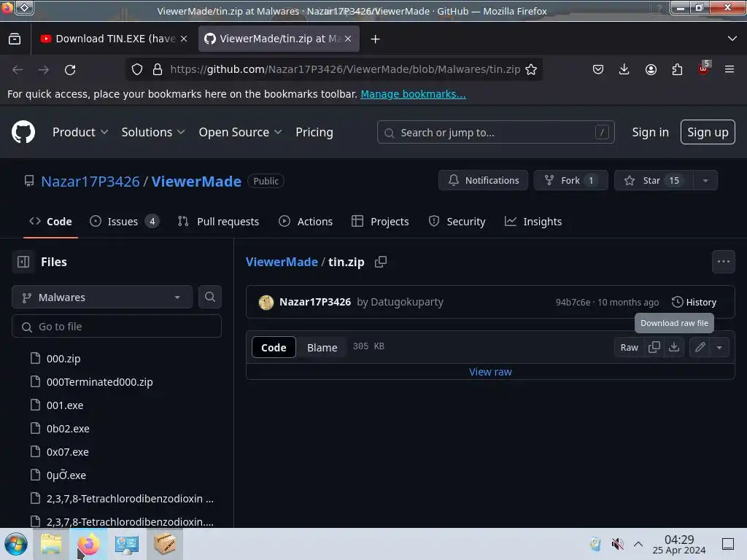Open Firefox downloads panel
Viewport: 747px width, 560px height.
coord(624,69)
